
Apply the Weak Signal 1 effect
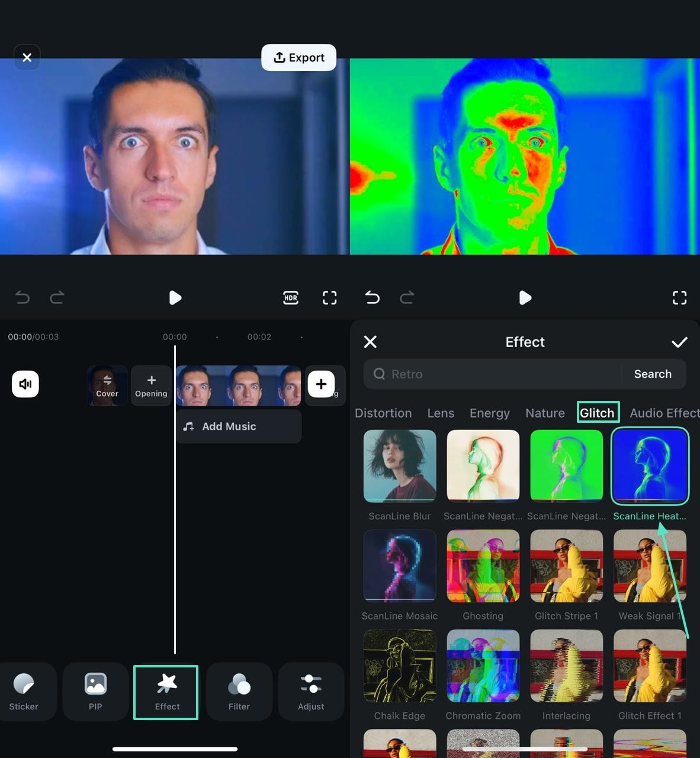point(650,575)
